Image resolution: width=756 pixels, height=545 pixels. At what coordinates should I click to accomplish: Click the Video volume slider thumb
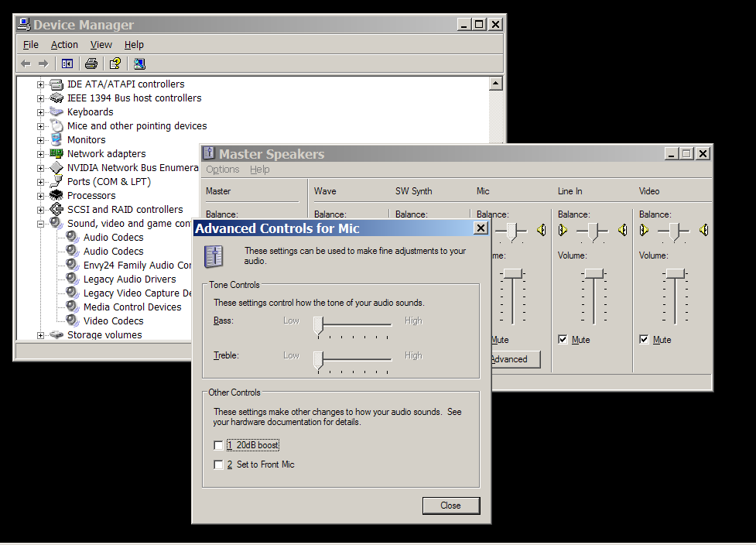(675, 273)
